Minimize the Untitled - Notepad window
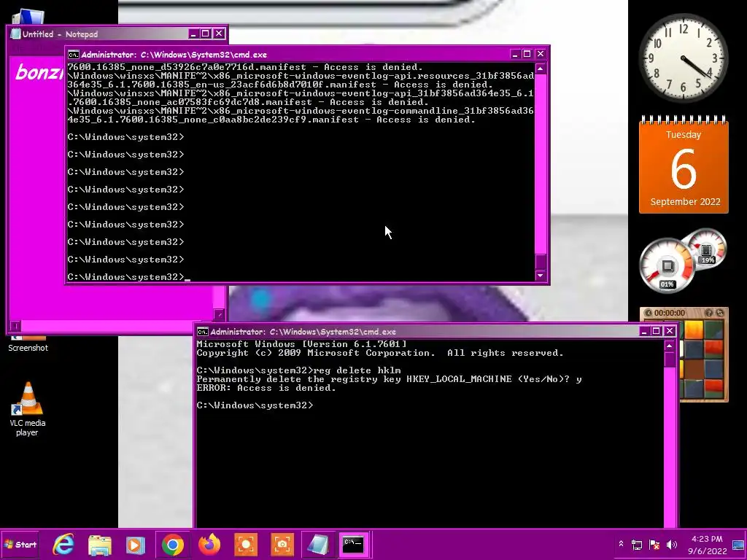 point(193,34)
